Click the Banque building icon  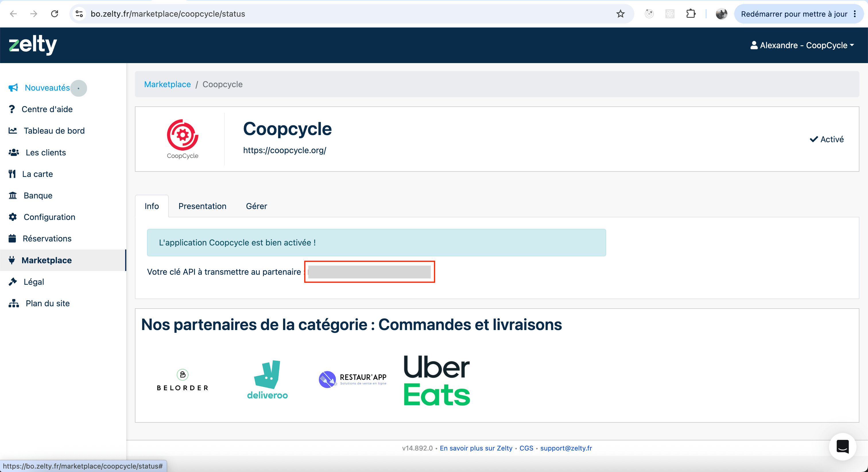pyautogui.click(x=13, y=196)
